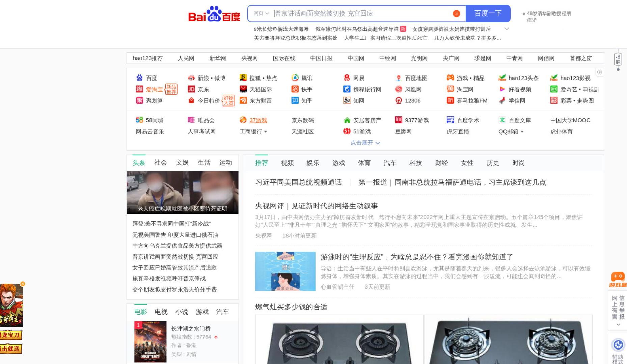This screenshot has height=364, width=627.
Task: Switch to the 社会 news tab
Action: pyautogui.click(x=160, y=163)
